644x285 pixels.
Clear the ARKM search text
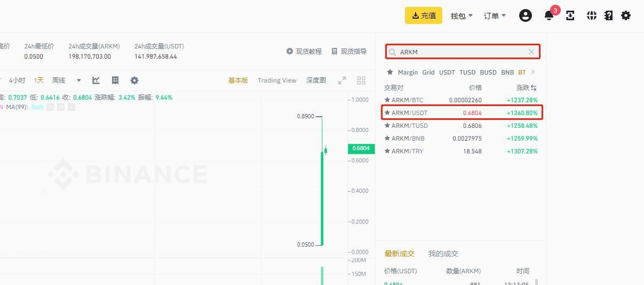(531, 52)
